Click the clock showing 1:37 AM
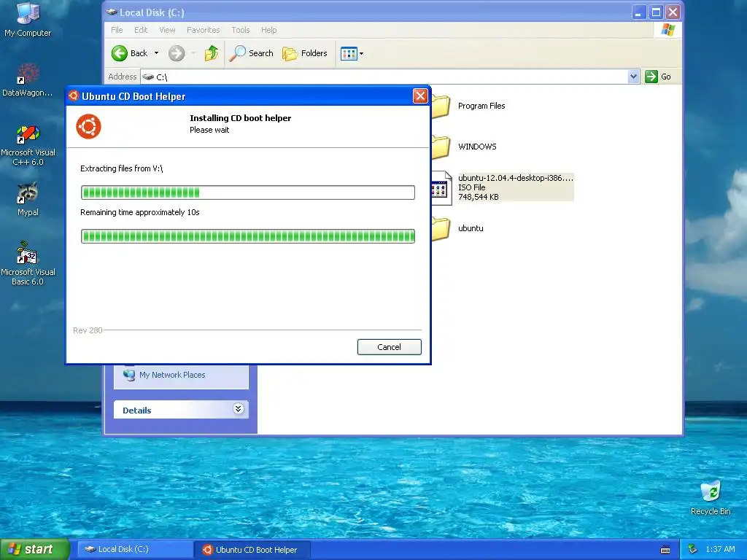 tap(720, 550)
